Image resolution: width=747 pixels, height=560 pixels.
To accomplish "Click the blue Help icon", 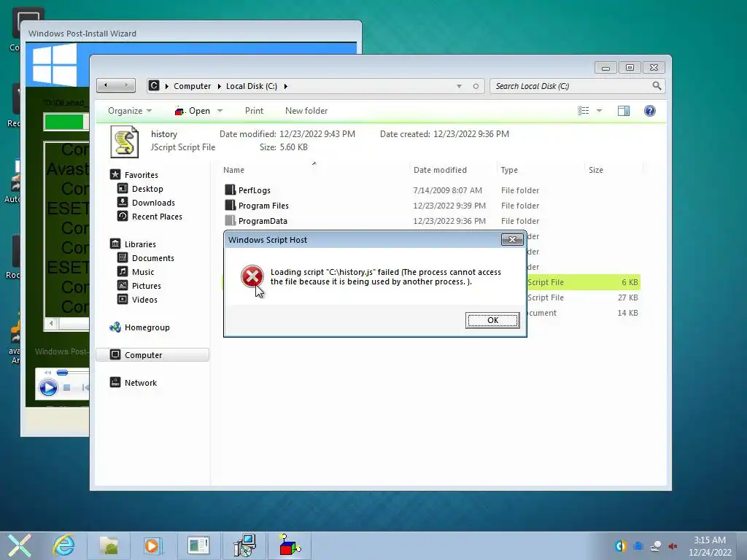I will pos(650,111).
